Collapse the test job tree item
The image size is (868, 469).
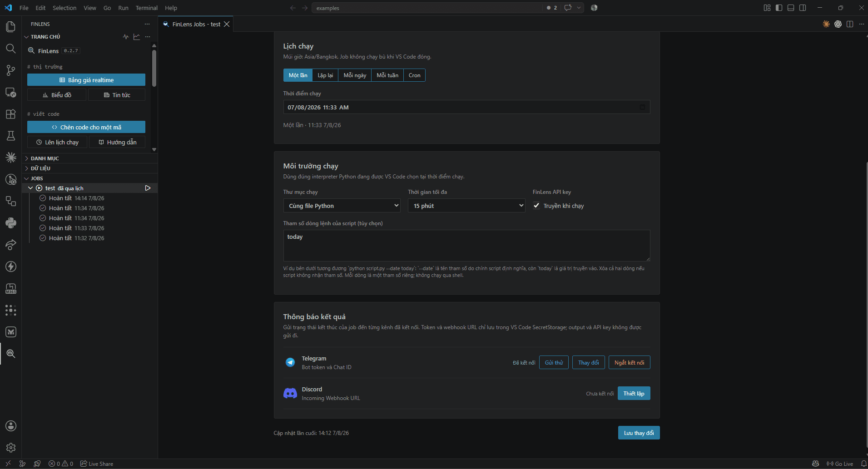point(30,188)
